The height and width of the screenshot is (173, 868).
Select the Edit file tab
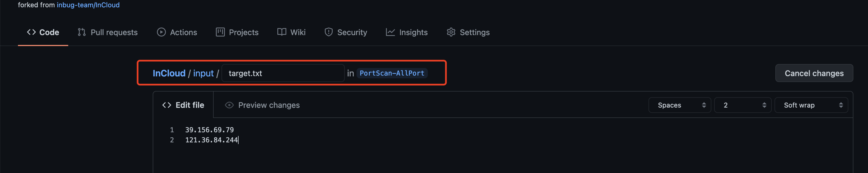pyautogui.click(x=183, y=105)
